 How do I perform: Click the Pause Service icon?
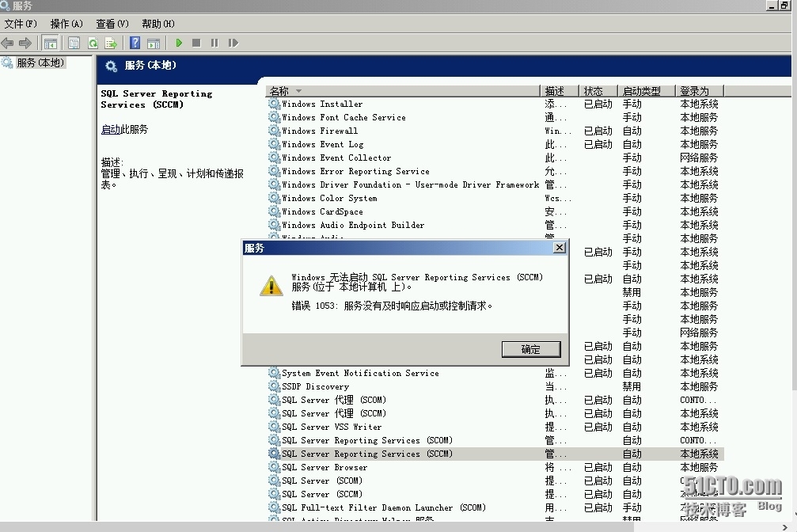pos(214,44)
